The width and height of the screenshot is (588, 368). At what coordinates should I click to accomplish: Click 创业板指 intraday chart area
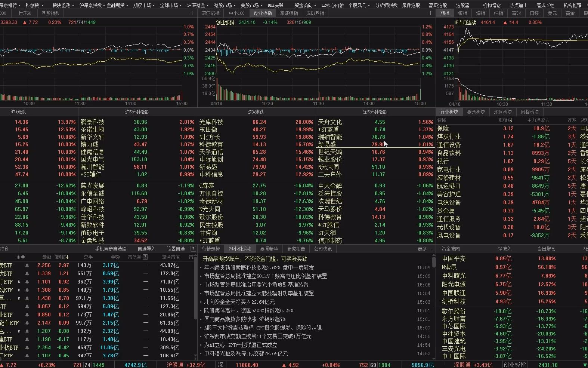click(318, 50)
